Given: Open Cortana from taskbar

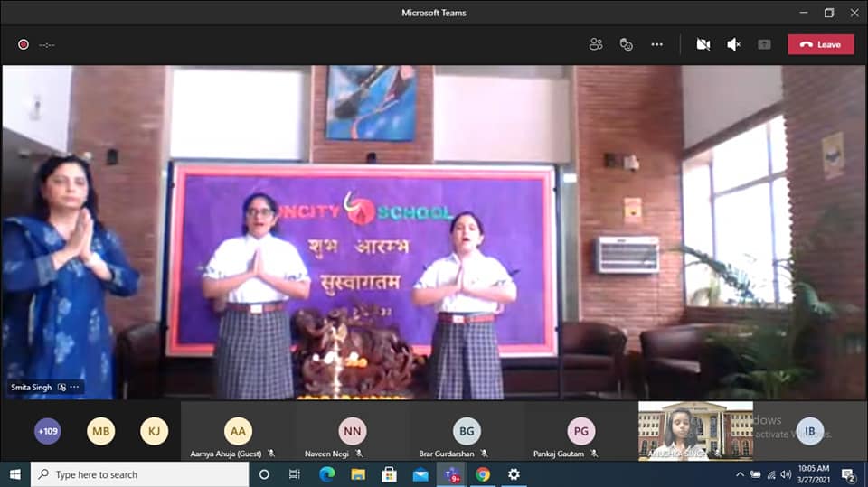Looking at the screenshot, I should point(264,474).
